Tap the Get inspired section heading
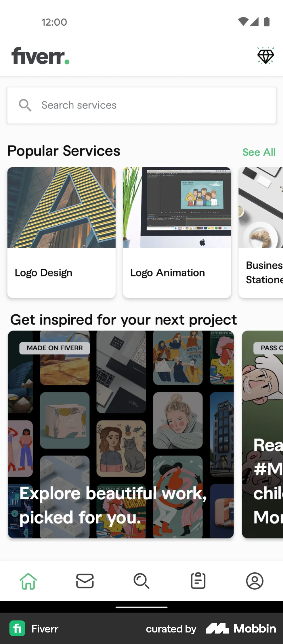The width and height of the screenshot is (283, 644). click(123, 319)
